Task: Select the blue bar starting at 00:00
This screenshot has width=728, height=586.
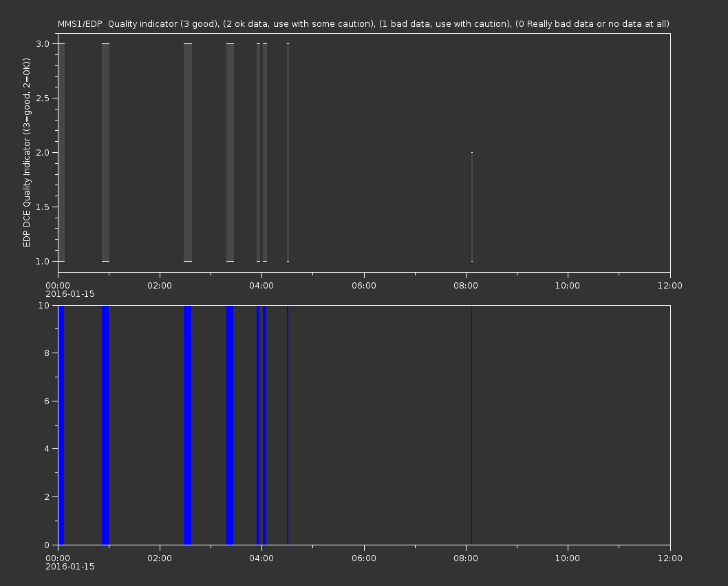Action: coord(61,425)
